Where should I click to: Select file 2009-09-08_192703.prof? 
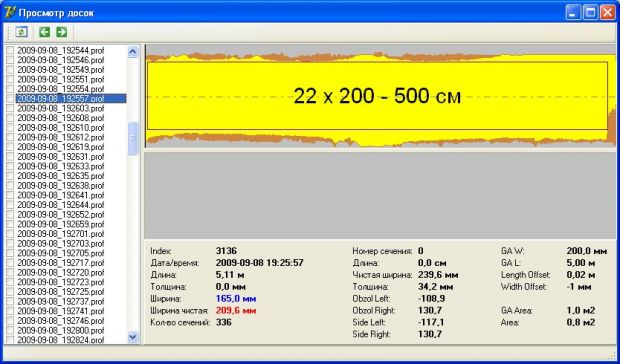[61, 243]
